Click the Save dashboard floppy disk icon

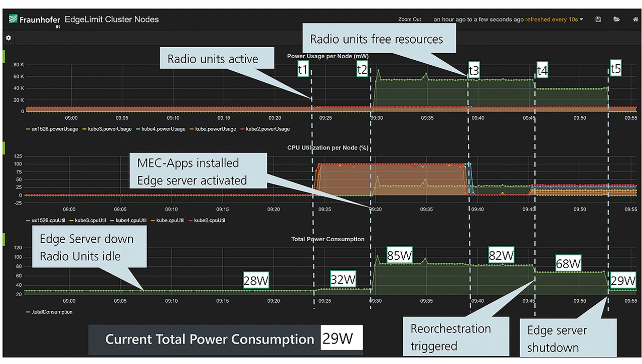598,20
